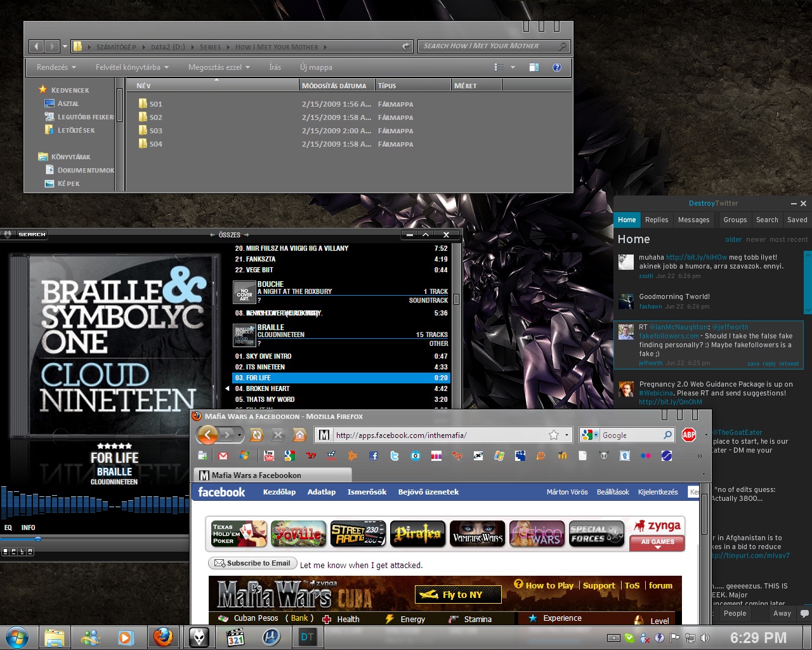Open the Groups tab in DestroyTwitter
This screenshot has height=650, width=812.
[x=735, y=220]
